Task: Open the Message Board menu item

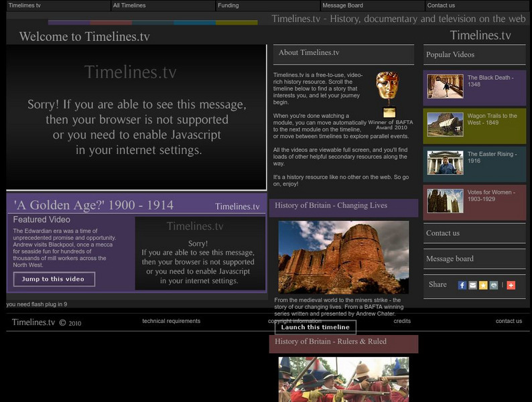Action: [x=373, y=5]
